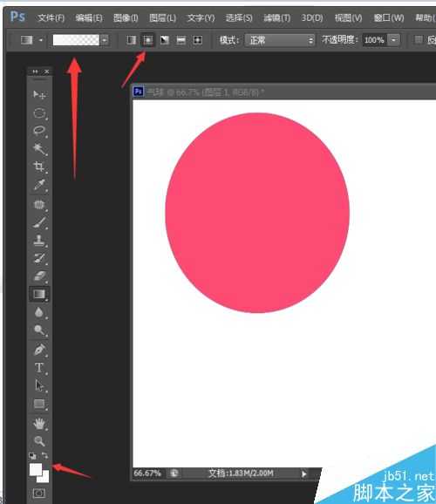Expand the gradient picker arrow
This screenshot has height=504, width=436.
(105, 40)
